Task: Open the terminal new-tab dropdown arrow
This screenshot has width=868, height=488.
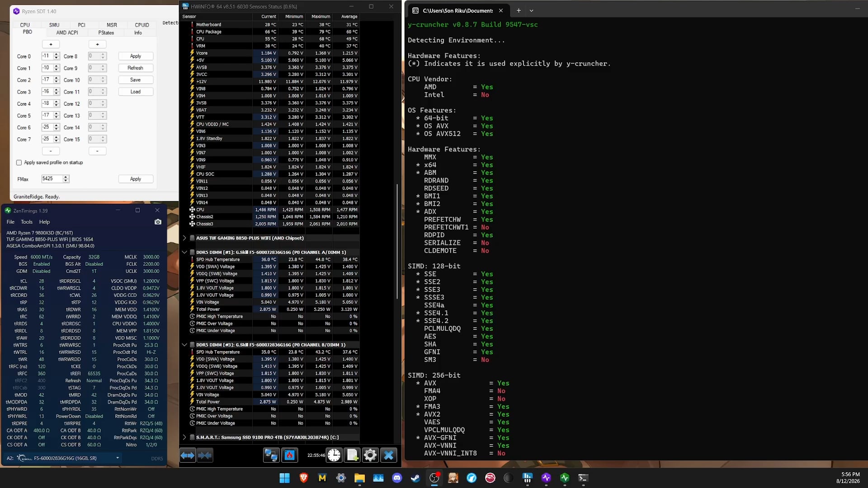Action: click(x=532, y=10)
